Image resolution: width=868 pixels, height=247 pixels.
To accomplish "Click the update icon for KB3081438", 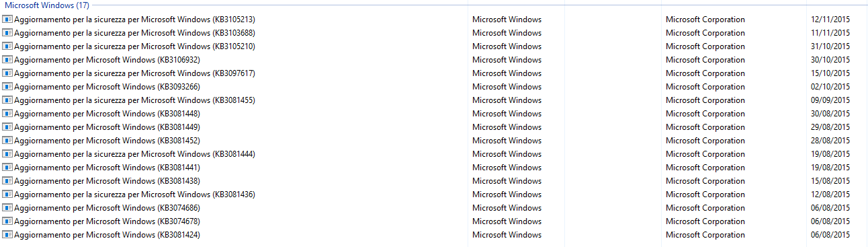I will [x=7, y=181].
